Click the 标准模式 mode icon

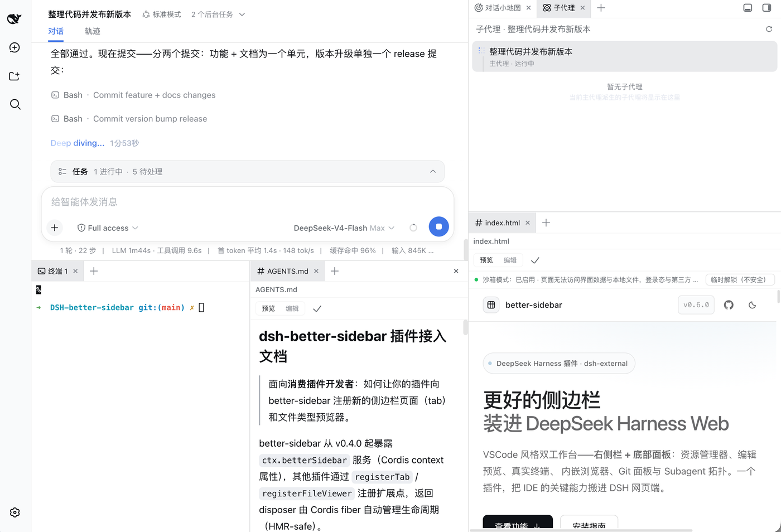pyautogui.click(x=146, y=14)
